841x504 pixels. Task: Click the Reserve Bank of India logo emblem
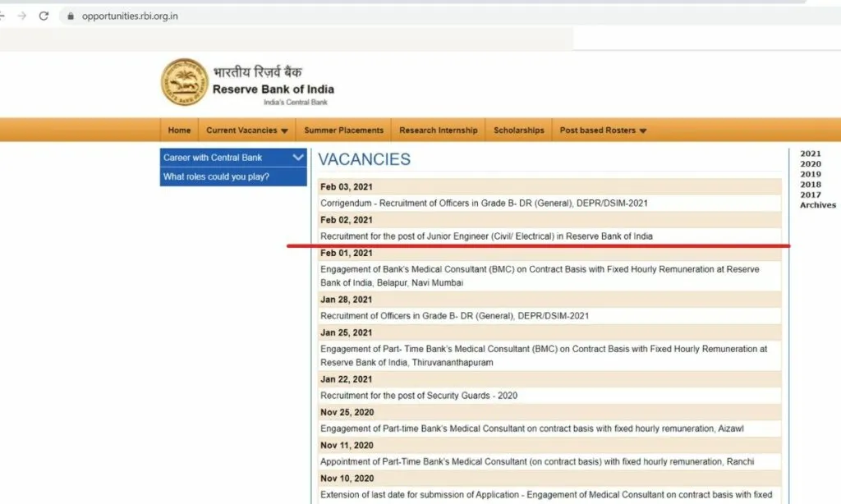(185, 82)
